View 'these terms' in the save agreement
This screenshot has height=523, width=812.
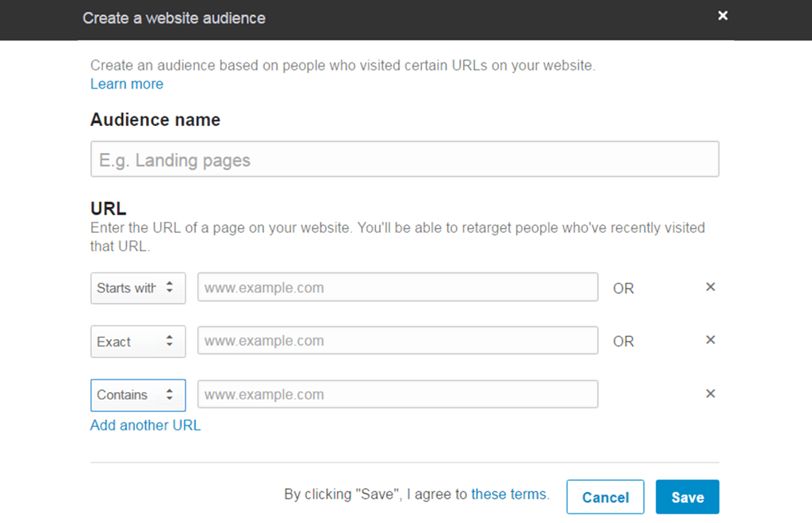click(x=510, y=494)
